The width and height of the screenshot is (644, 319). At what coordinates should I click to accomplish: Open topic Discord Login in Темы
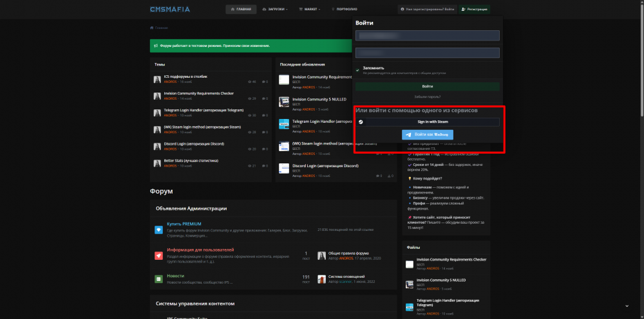194,144
